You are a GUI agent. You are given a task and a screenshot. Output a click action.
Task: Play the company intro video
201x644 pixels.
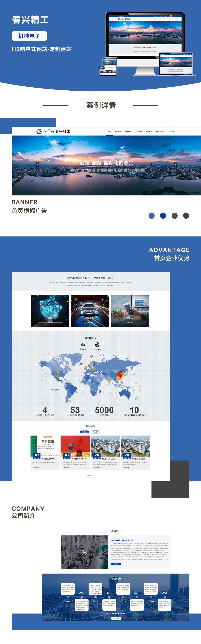pos(84,552)
